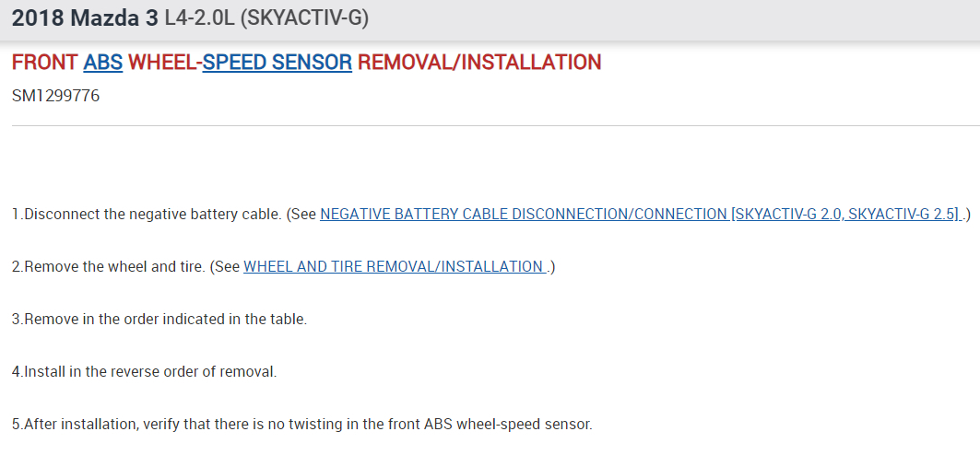Follow the SPEED SENSOR heading link
The width and height of the screenshot is (980, 455).
click(x=277, y=63)
